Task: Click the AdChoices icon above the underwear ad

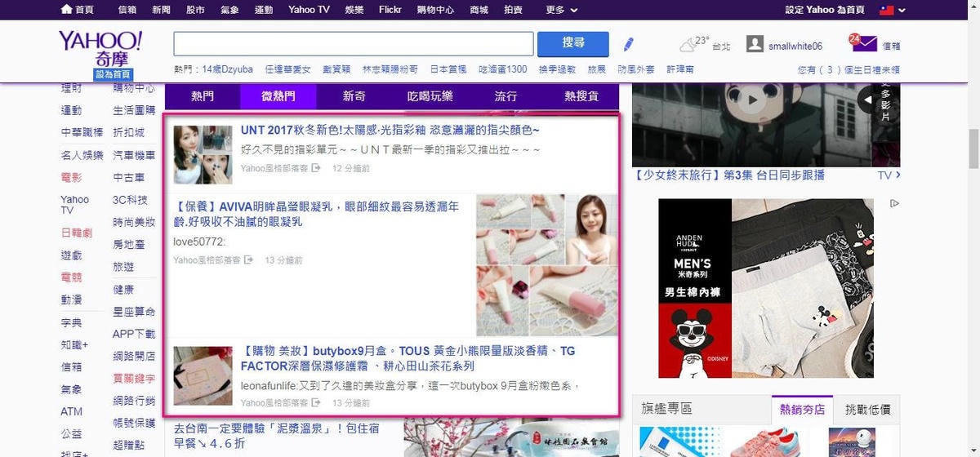Action: pyautogui.click(x=894, y=203)
